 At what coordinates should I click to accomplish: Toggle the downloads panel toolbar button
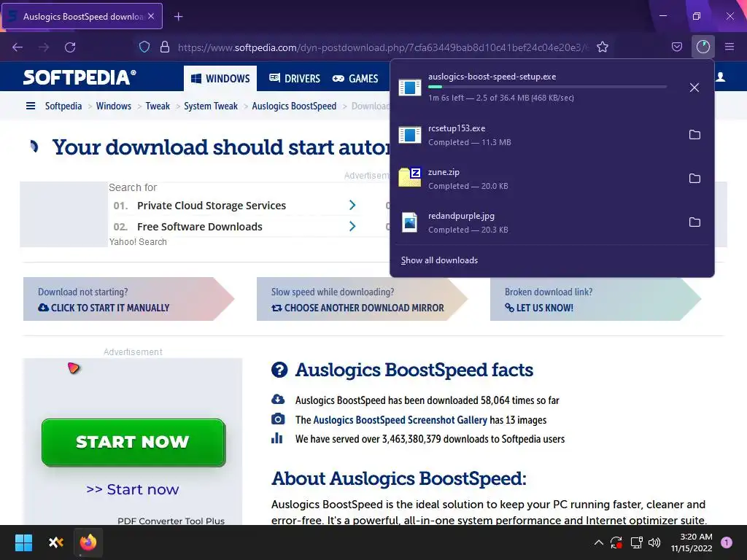point(703,47)
